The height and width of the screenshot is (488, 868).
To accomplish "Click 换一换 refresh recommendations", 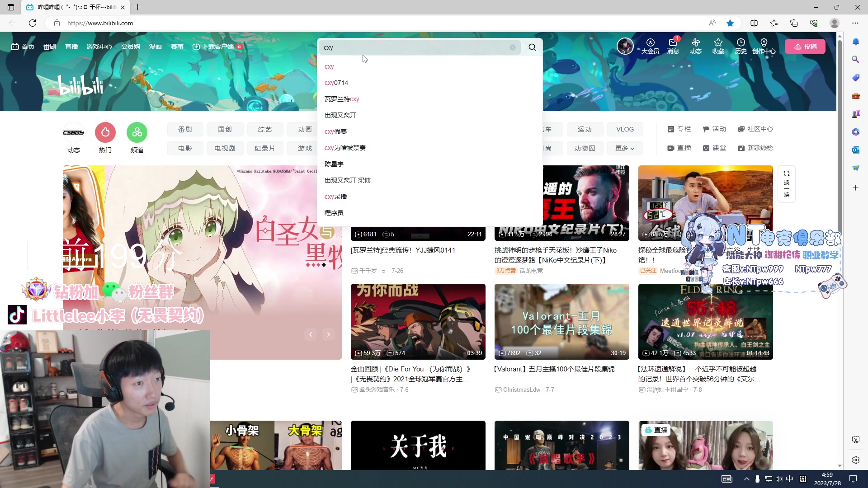I will tap(787, 184).
